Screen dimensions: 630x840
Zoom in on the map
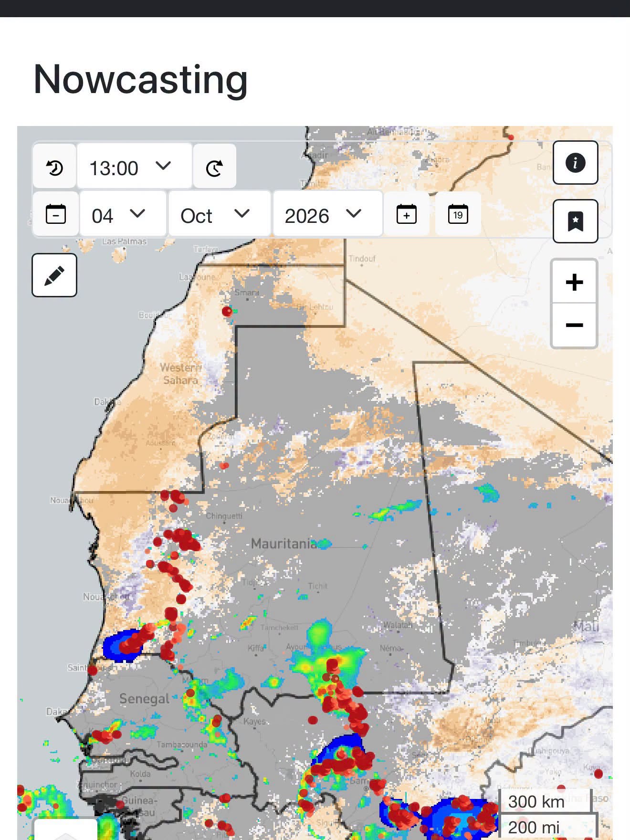[x=574, y=282]
